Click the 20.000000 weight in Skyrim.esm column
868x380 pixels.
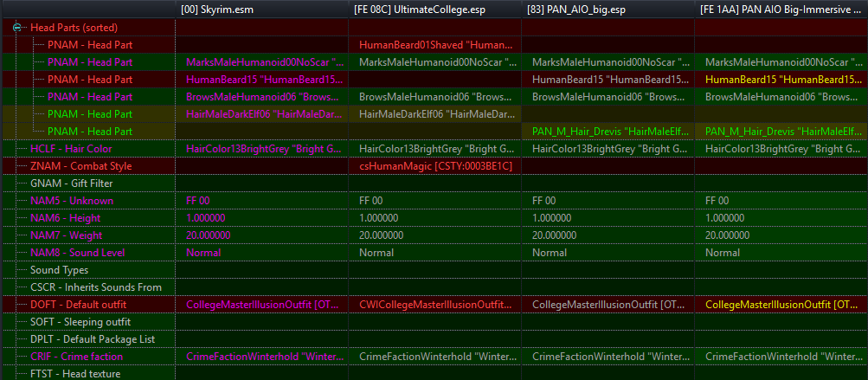coord(209,235)
